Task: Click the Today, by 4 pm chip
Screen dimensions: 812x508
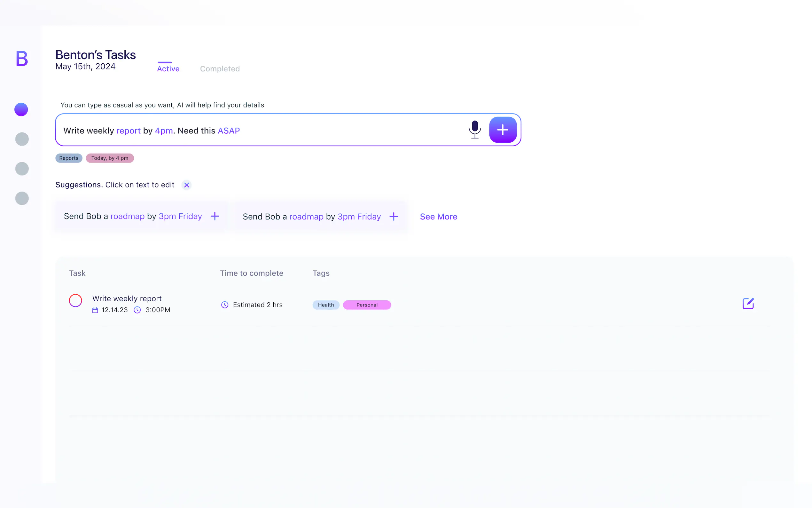Action: pyautogui.click(x=110, y=158)
